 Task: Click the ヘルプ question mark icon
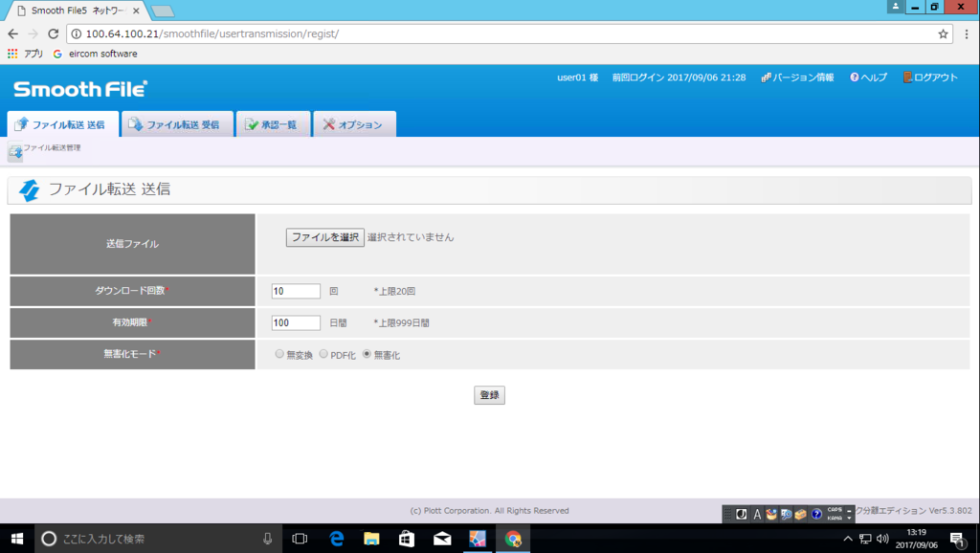[x=856, y=77]
